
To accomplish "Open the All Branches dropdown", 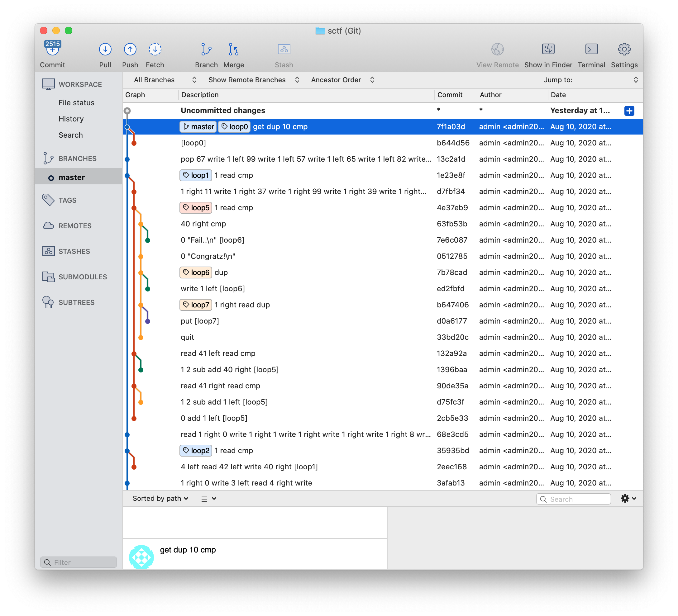I will coord(165,80).
